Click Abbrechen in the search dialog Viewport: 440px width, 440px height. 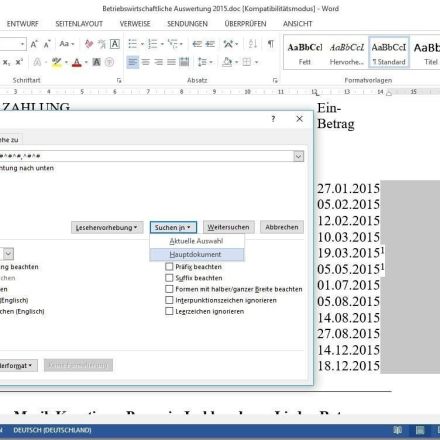pyautogui.click(x=282, y=227)
